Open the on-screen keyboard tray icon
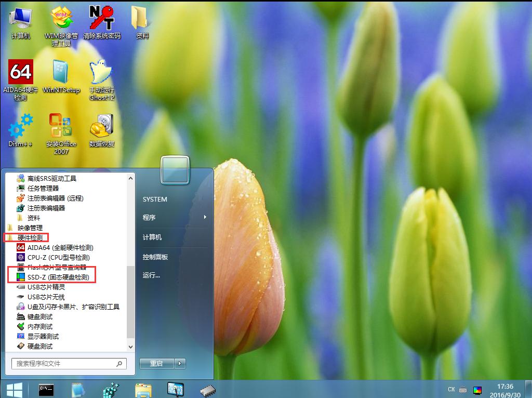 pos(463,390)
